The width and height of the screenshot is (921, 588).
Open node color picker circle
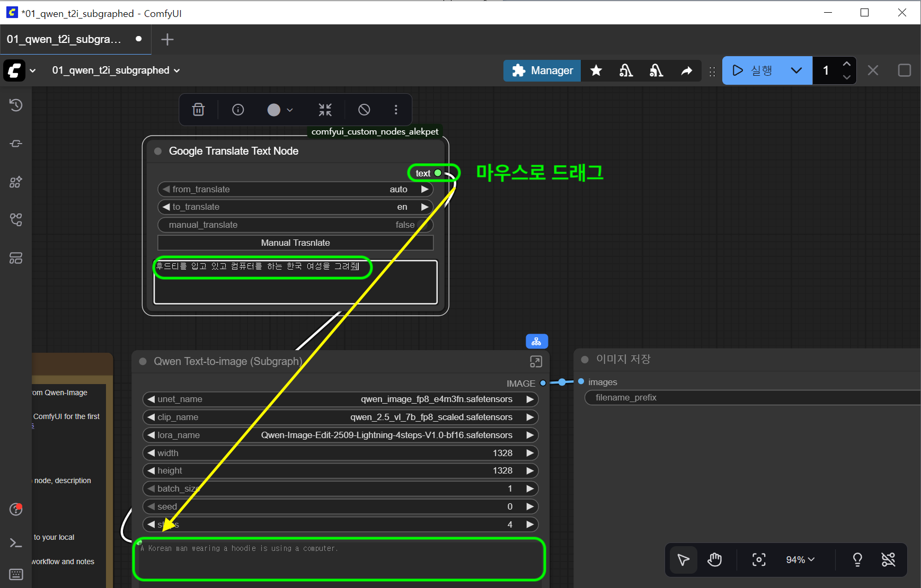tap(273, 110)
